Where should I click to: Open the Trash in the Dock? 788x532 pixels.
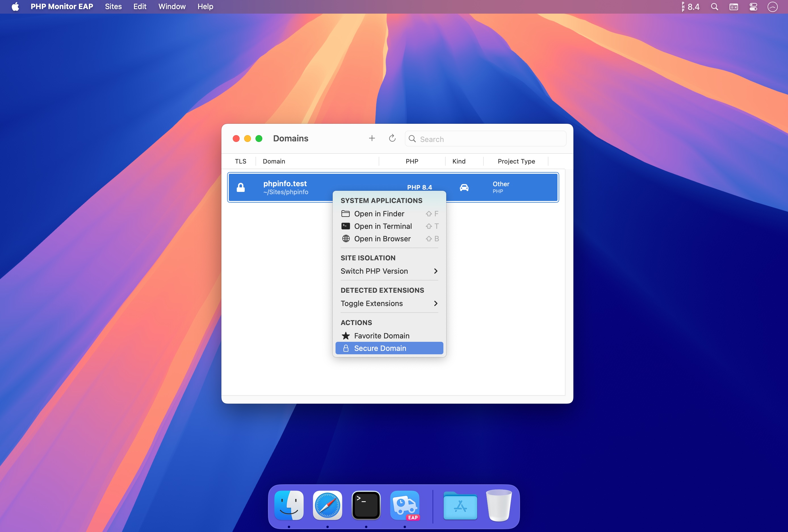[499, 505]
